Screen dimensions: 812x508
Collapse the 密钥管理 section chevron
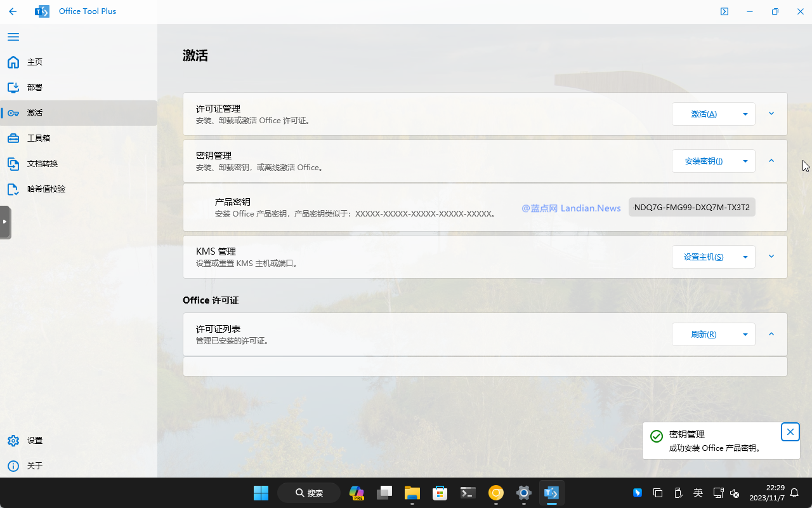771,161
